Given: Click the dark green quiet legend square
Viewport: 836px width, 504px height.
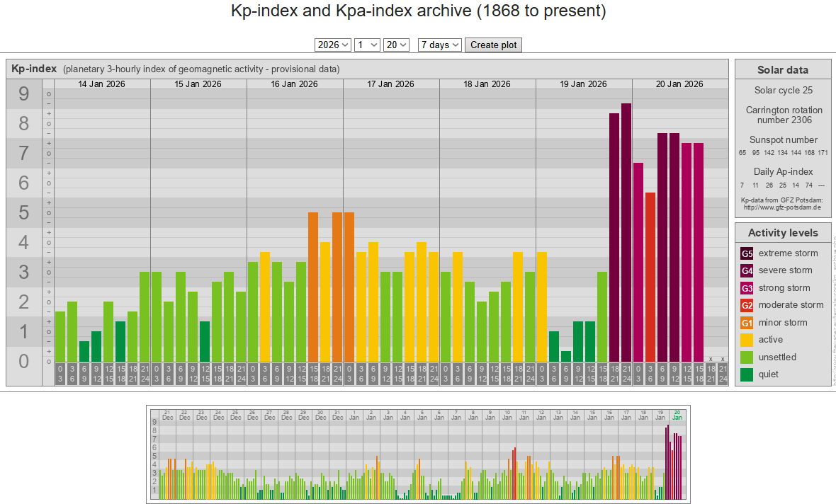Looking at the screenshot, I should coord(747,374).
